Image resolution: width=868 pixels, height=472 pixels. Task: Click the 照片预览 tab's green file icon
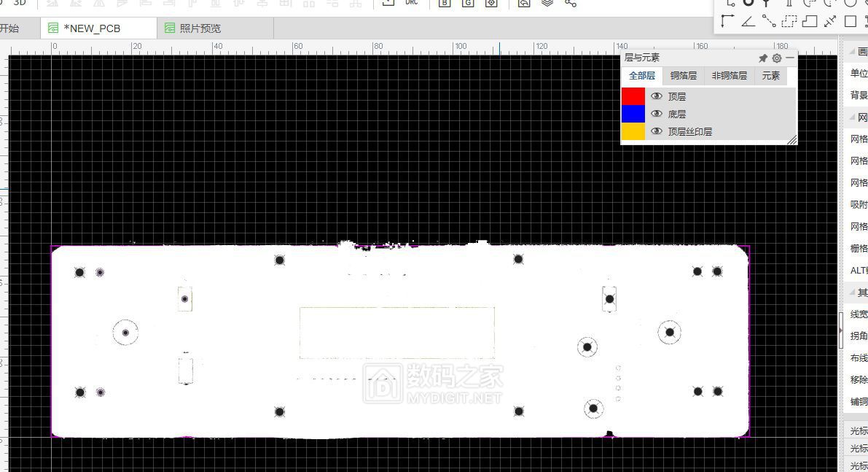170,28
